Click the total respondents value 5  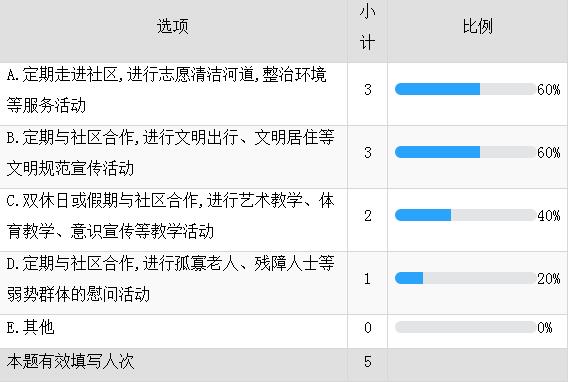coord(368,362)
